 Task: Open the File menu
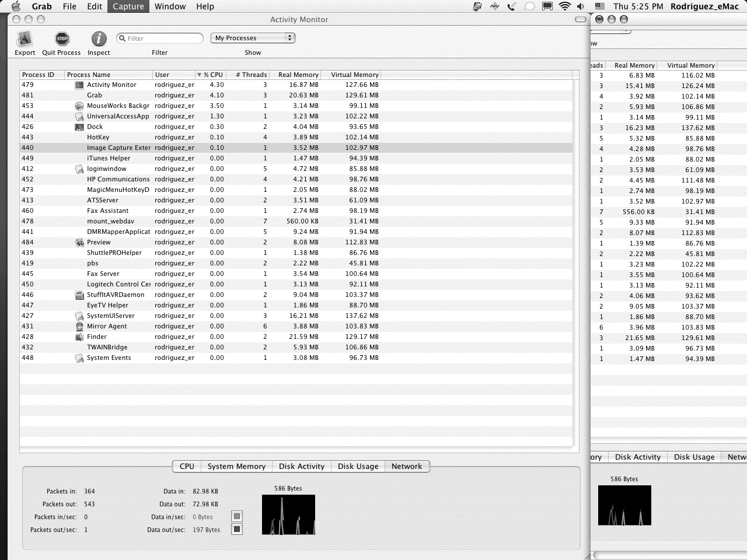tap(69, 6)
